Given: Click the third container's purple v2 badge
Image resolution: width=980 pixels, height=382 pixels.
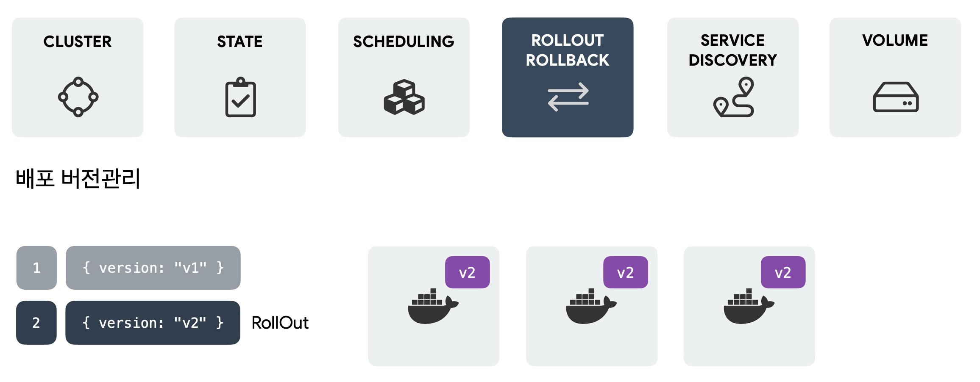Looking at the screenshot, I should [783, 272].
